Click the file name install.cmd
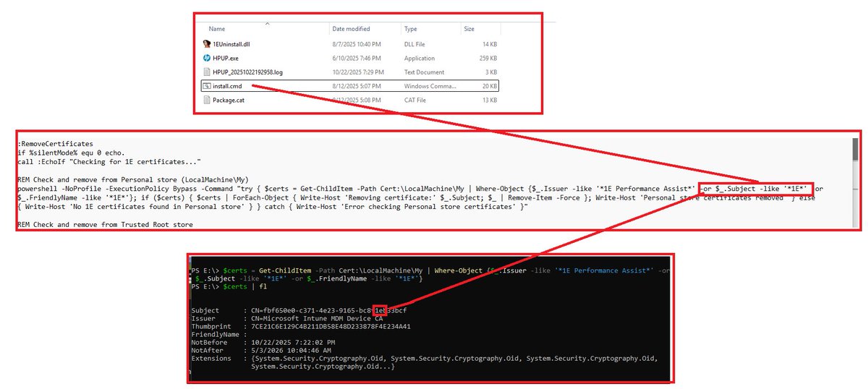The height and width of the screenshot is (389, 868). pos(227,85)
